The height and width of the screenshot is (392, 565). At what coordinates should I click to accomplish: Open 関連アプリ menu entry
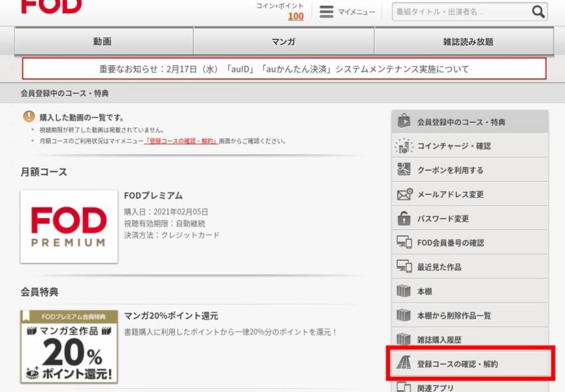470,386
